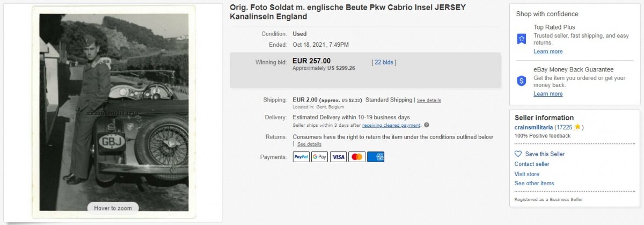Open shipping See details link
This screenshot has height=225, width=644.
429,100
